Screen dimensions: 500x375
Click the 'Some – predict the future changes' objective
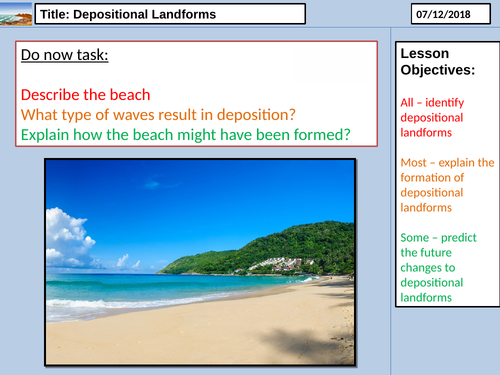click(x=438, y=267)
